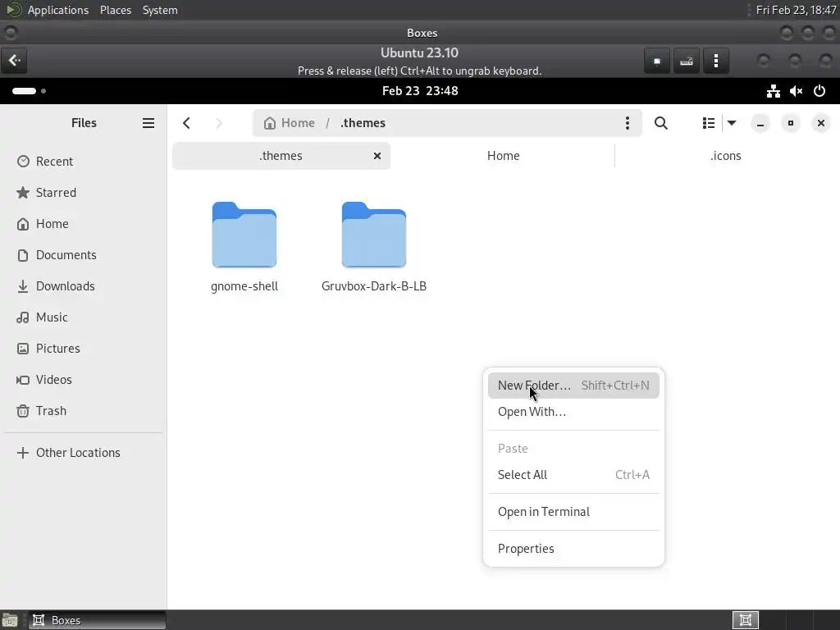Go back in Boxes using the arrow button
This screenshot has height=630, width=840.
pyautogui.click(x=15, y=61)
